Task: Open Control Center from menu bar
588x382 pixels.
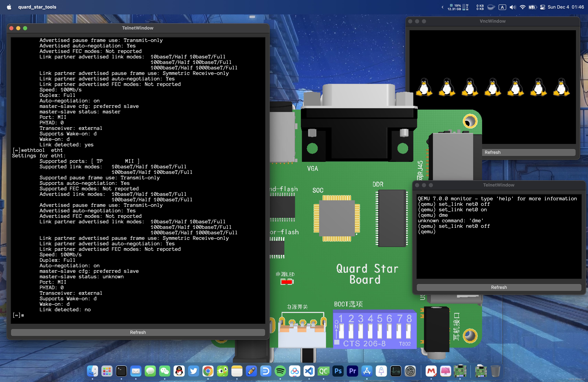Action: [543, 7]
